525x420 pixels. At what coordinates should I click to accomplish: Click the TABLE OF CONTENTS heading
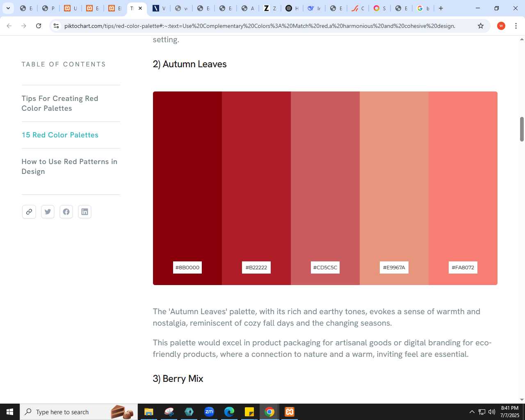64,64
